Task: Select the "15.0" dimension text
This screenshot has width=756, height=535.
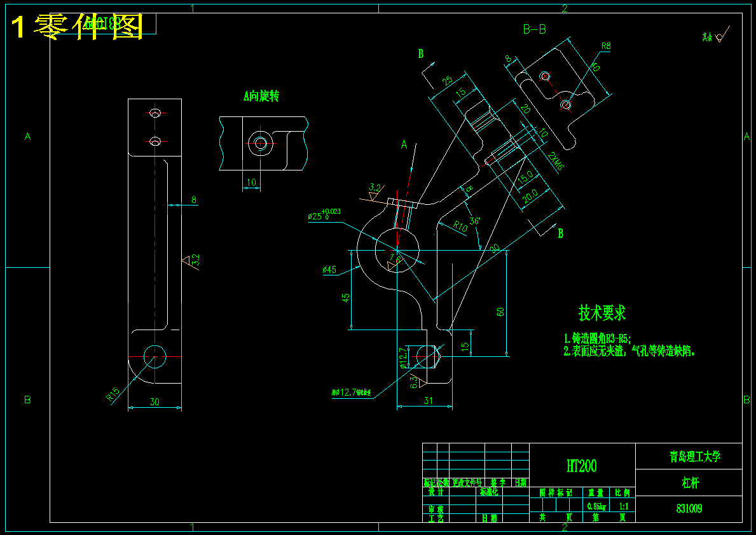Action: pos(525,177)
